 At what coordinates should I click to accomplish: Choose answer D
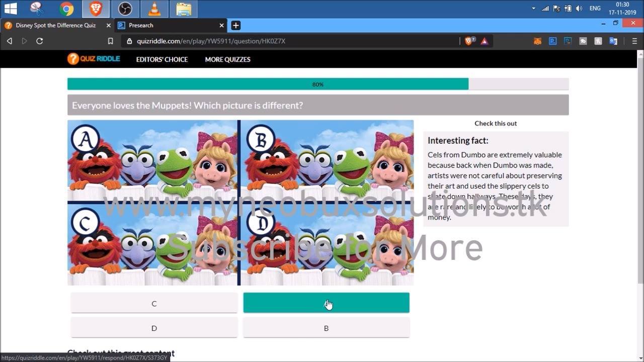(154, 328)
